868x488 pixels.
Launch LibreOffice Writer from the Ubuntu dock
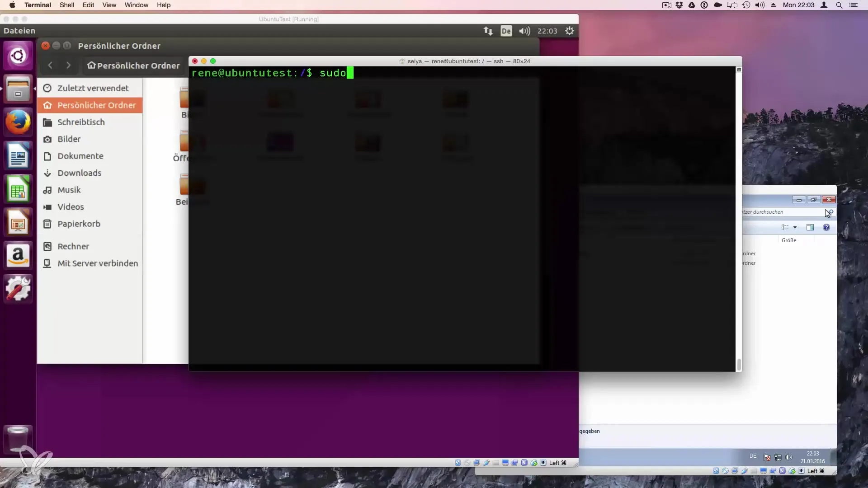tap(18, 156)
